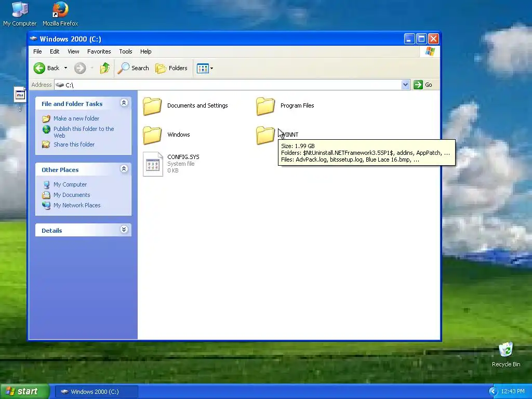Toggle the Folders pane button
532x399 pixels.
171,68
